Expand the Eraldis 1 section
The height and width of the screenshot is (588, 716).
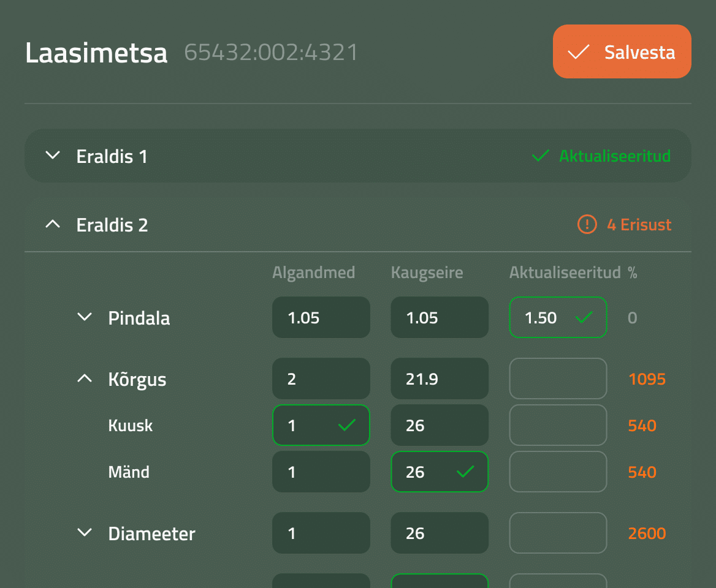(x=53, y=156)
